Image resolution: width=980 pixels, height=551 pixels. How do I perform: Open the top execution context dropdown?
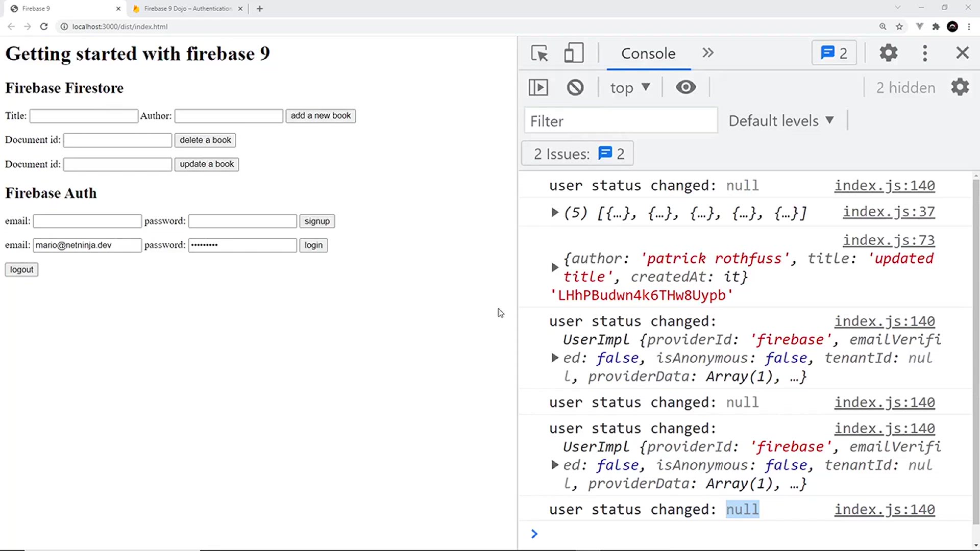coord(630,88)
